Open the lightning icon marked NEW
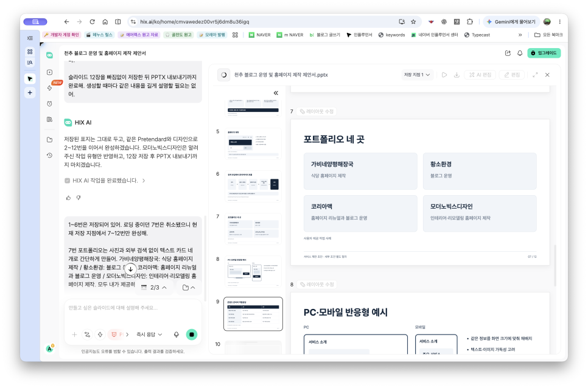Screen dimensions: 588x388 [x=49, y=88]
